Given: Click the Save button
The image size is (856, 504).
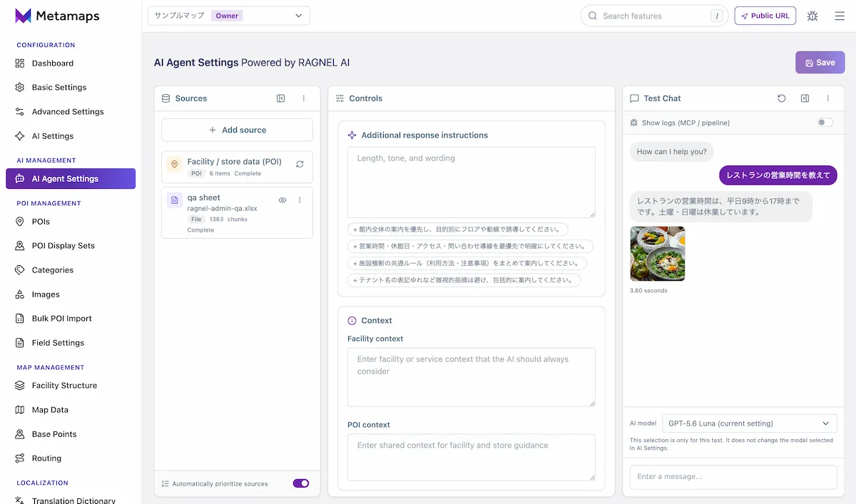Looking at the screenshot, I should (820, 63).
